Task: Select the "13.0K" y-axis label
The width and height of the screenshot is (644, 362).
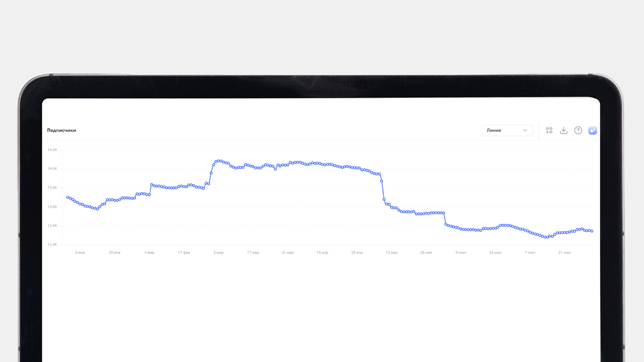Action: click(x=52, y=207)
